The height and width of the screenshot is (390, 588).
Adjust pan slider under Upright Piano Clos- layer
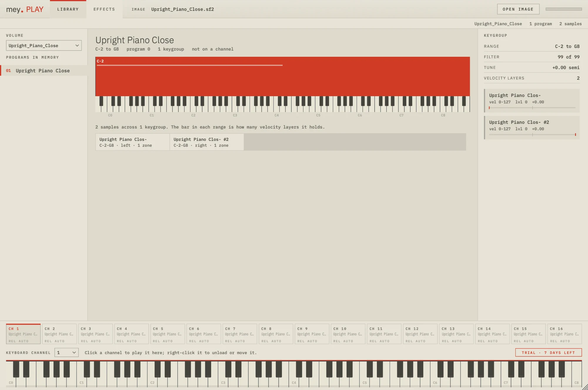[x=532, y=108]
